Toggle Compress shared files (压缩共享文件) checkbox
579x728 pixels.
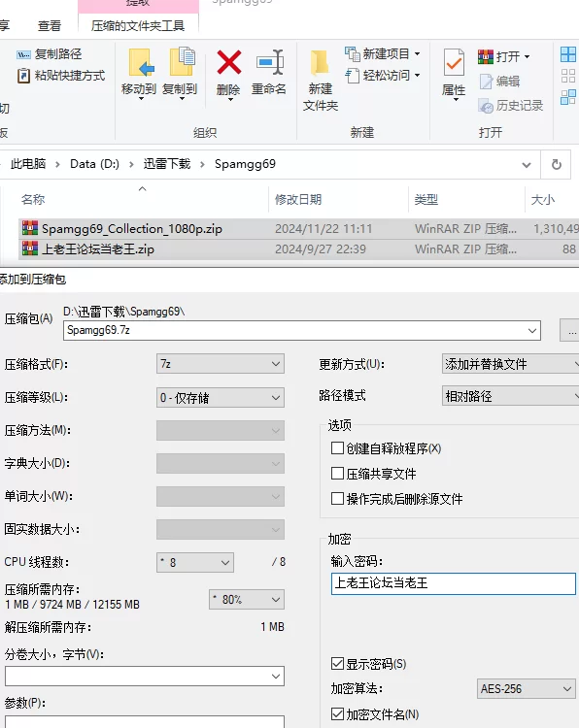pos(337,473)
